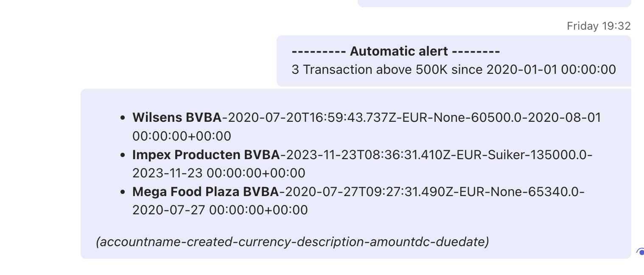Click the '2020-07-27 00:00:00+00:00' due date line
This screenshot has height=275, width=644.
[x=220, y=210]
